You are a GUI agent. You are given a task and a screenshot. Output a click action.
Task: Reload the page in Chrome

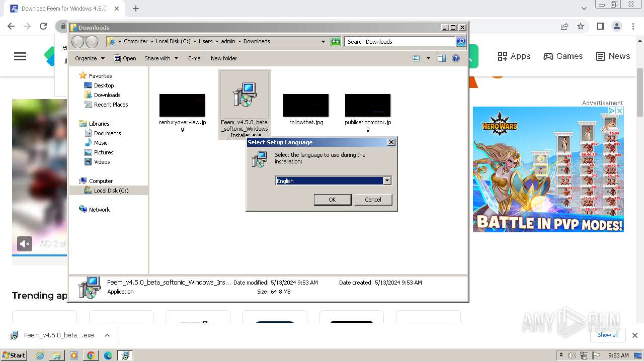[x=43, y=26]
